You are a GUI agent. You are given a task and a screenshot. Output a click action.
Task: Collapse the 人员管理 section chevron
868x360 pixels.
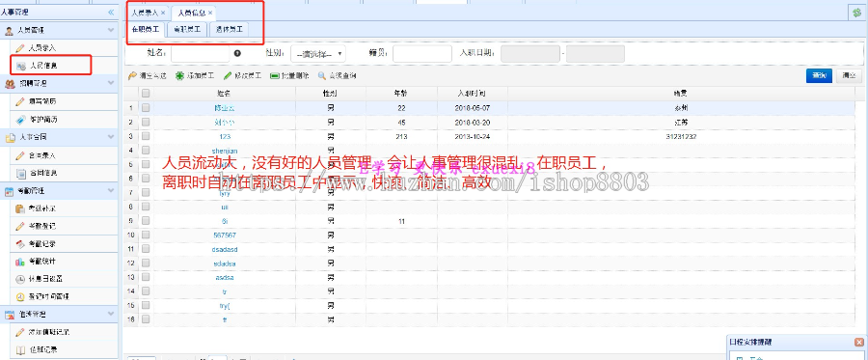(x=111, y=30)
